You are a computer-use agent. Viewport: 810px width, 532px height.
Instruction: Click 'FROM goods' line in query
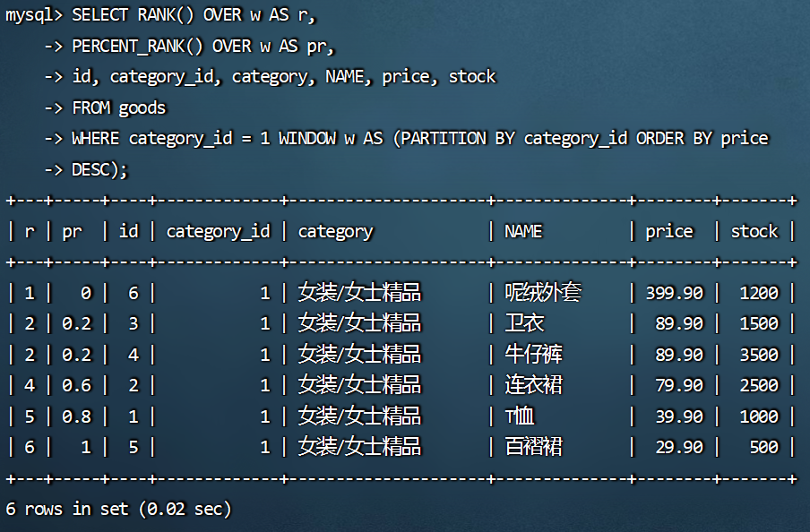118,107
